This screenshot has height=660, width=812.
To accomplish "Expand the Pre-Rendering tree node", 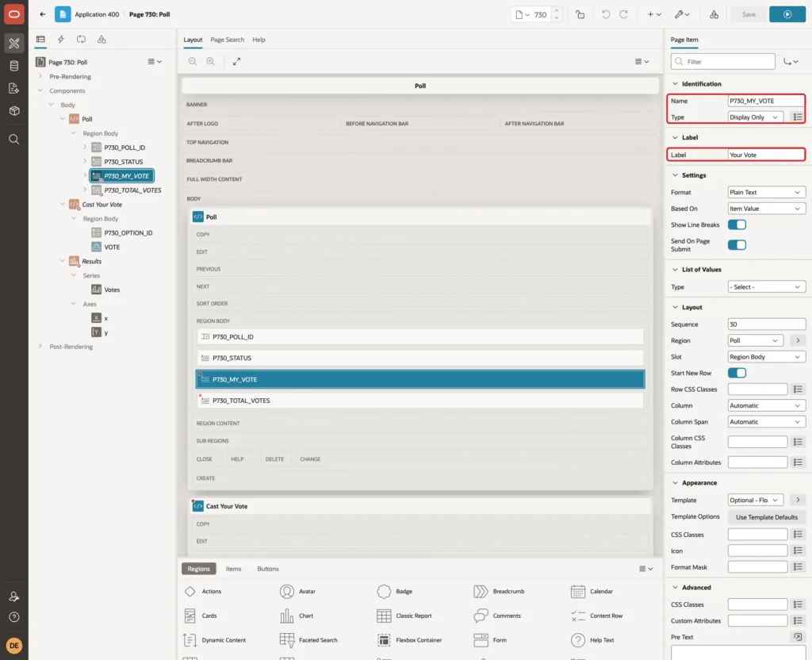I will point(40,76).
